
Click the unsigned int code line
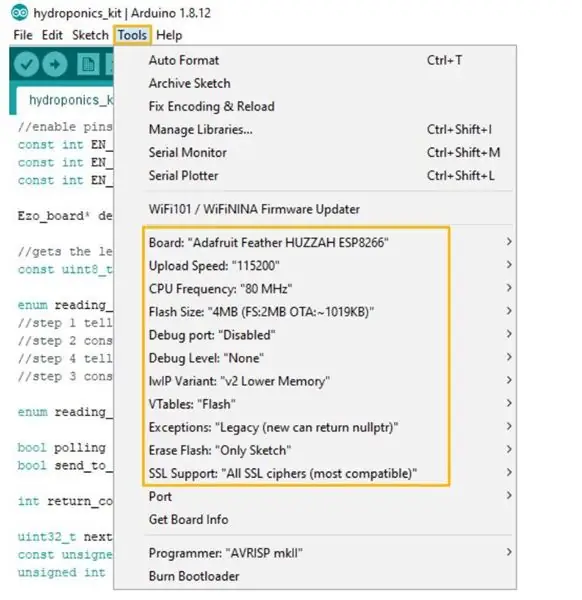[61, 572]
